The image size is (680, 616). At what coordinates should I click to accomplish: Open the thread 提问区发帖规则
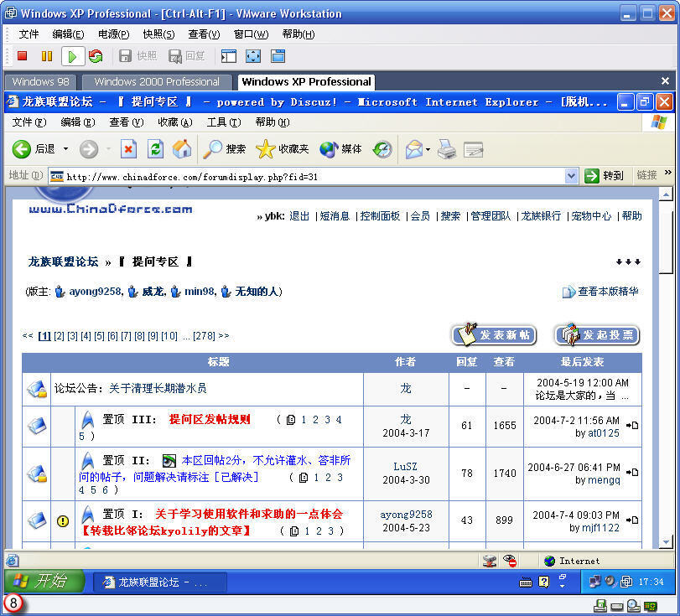pos(210,419)
